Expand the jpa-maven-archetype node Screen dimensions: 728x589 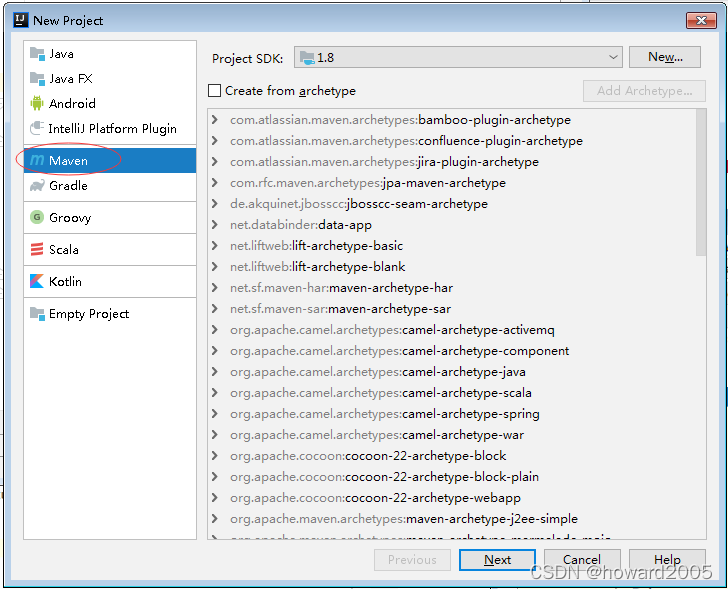[x=214, y=183]
